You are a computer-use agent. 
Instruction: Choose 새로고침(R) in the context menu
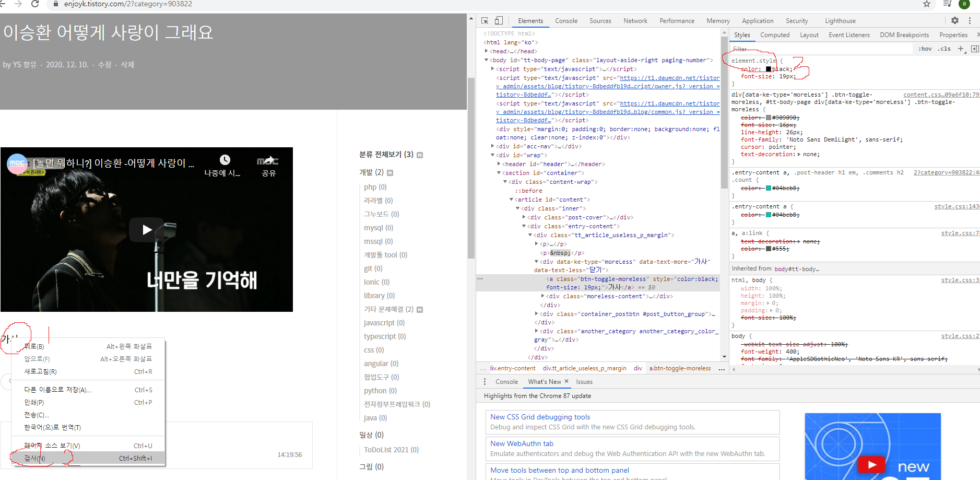coord(88,371)
